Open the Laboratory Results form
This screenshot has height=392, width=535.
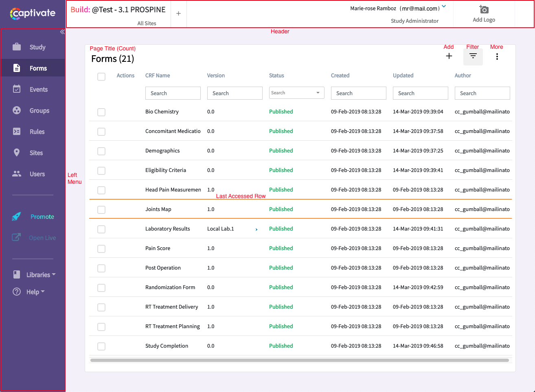[167, 229]
